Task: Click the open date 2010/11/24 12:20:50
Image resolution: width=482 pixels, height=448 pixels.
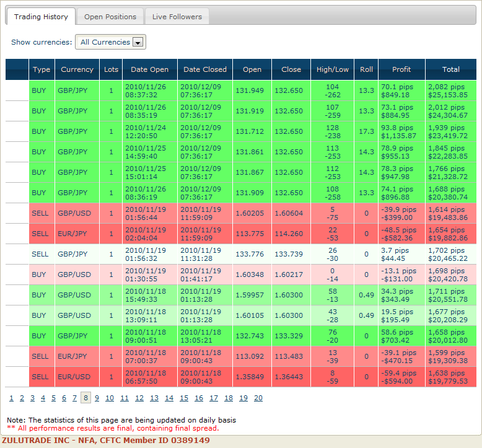Action: (150, 131)
